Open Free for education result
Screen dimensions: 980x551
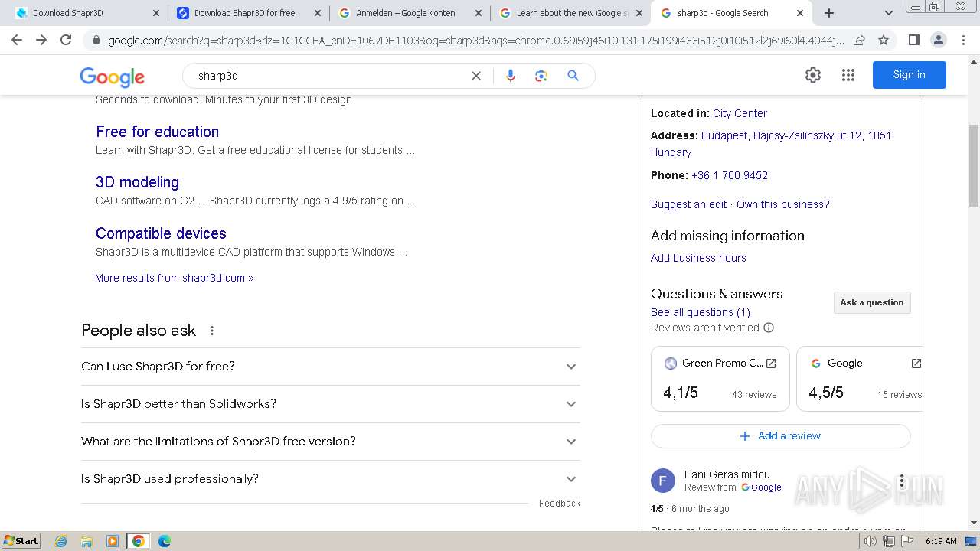[x=157, y=132]
